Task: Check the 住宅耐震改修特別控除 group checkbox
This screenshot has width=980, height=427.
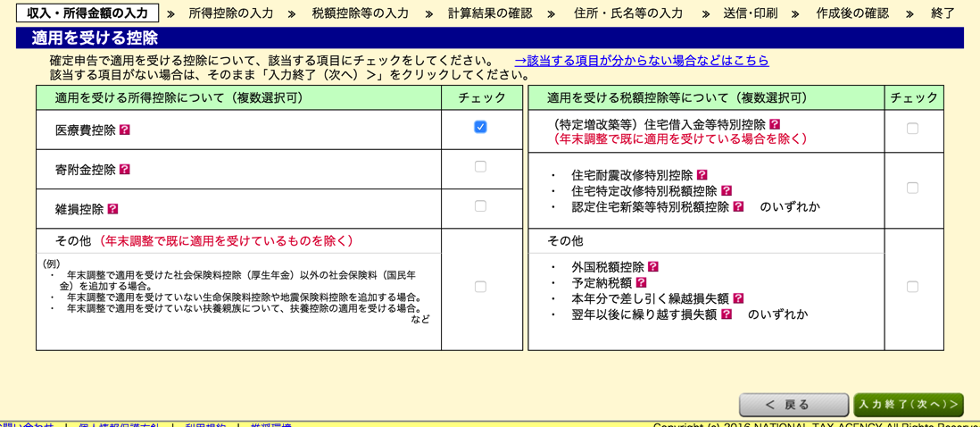Action: [912, 188]
